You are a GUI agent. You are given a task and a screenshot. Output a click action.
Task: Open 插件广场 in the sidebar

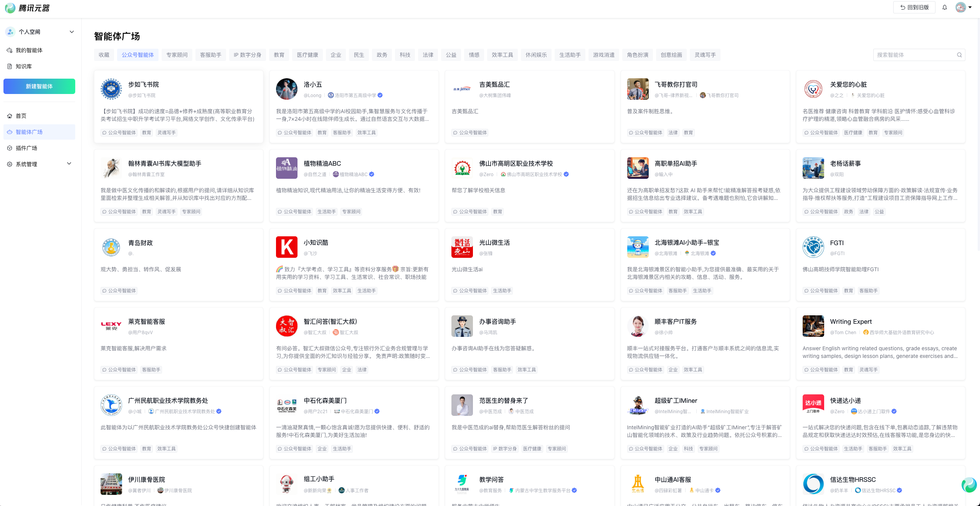point(26,148)
